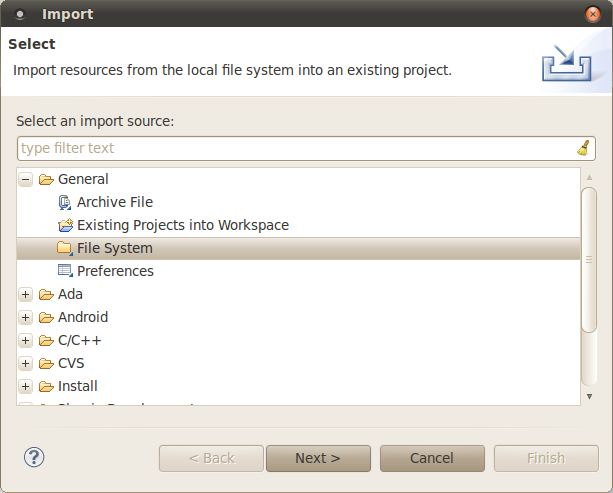Screen dimensions: 613x493
Task: Click the Cancel button
Action: [x=432, y=458]
